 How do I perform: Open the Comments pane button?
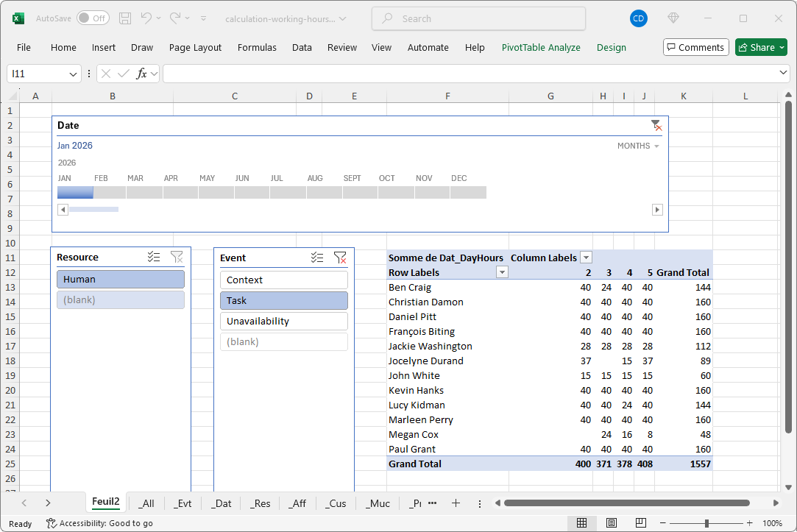pyautogui.click(x=695, y=47)
